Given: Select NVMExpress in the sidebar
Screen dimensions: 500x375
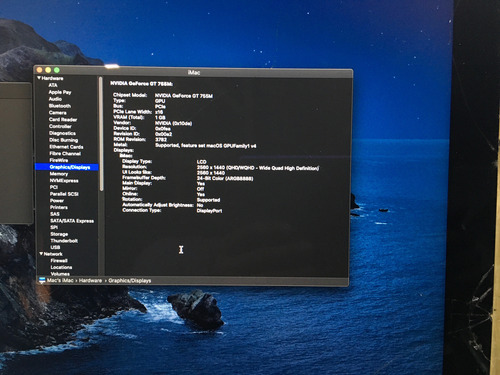Looking at the screenshot, I should tap(64, 180).
